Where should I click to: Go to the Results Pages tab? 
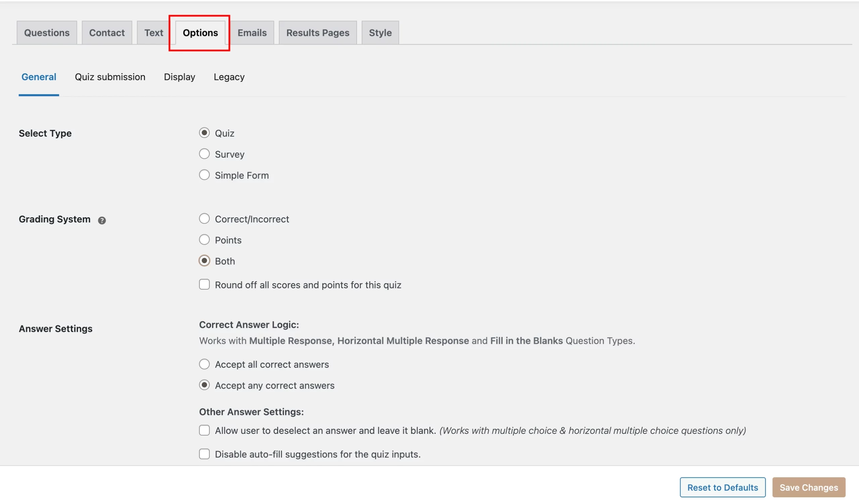tap(317, 32)
